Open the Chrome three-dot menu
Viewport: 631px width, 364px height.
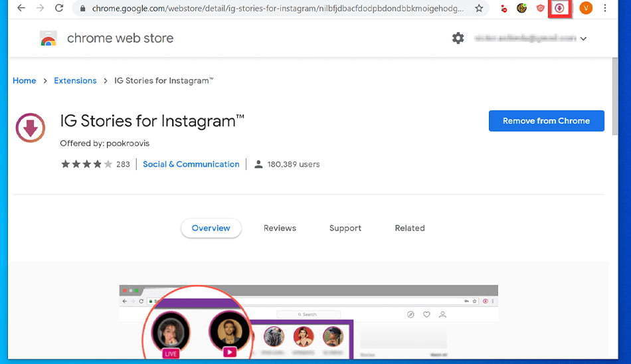tap(605, 8)
